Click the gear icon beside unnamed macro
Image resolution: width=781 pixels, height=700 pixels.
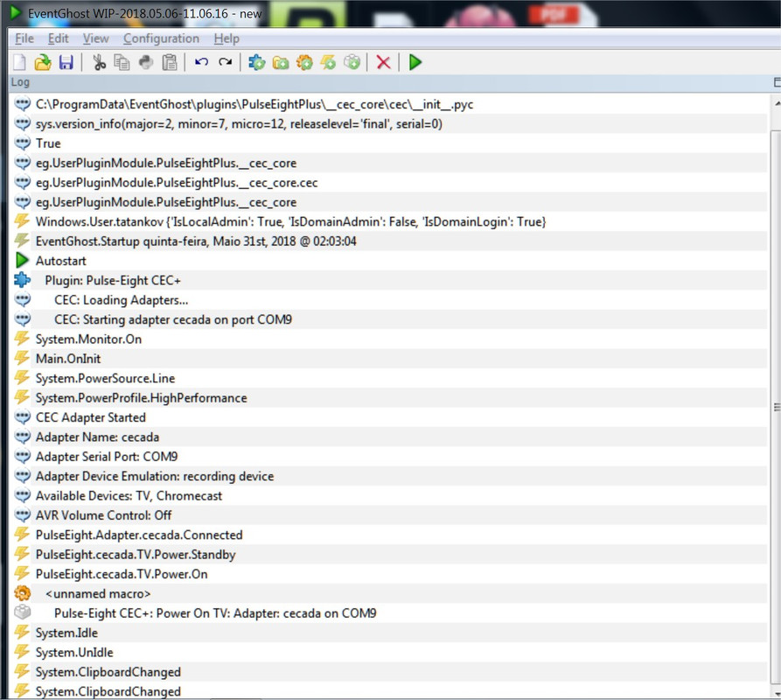[23, 593]
